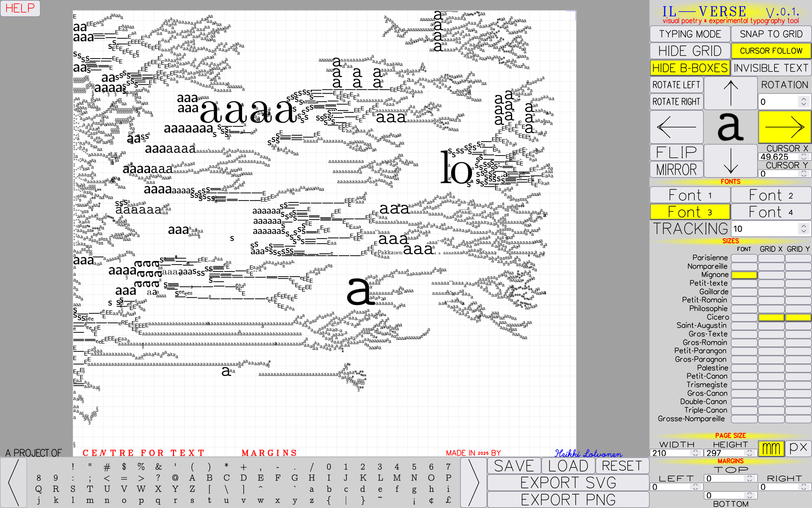Screen dimensions: 812x508
Task: Switch to Font 1
Action: 690,195
